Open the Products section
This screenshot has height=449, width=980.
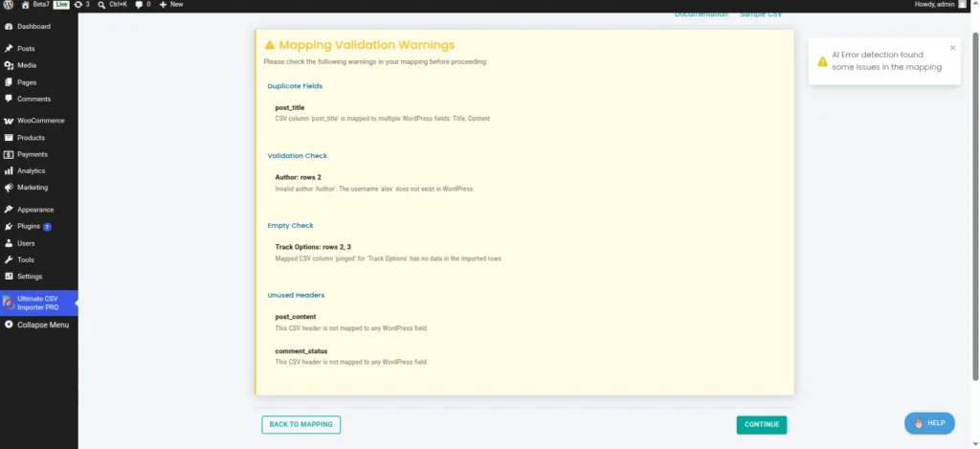click(31, 138)
